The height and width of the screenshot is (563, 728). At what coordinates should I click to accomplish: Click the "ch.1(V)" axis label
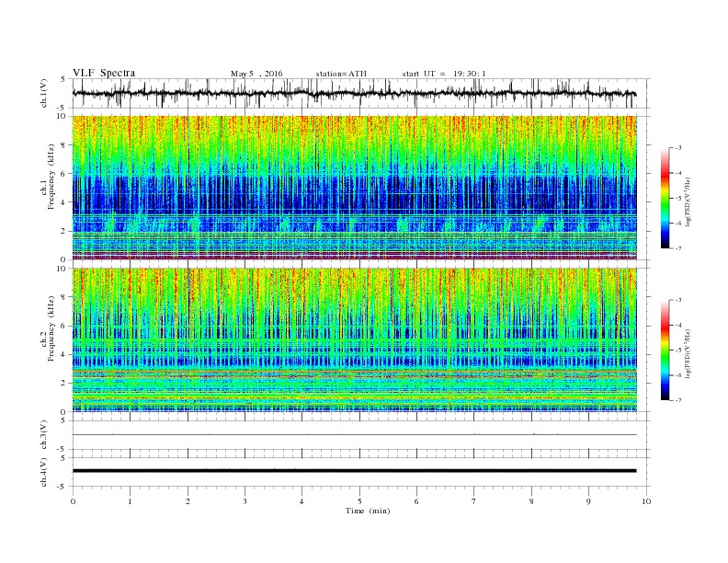pos(44,93)
